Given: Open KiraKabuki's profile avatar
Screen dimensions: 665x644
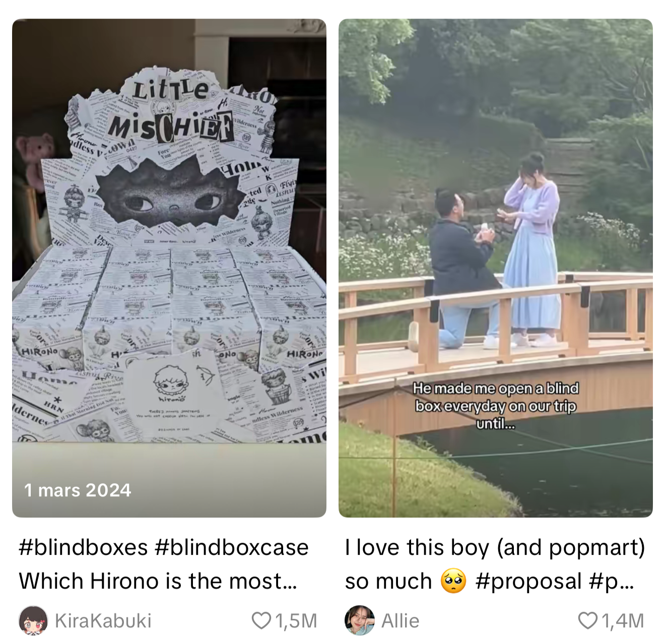Looking at the screenshot, I should click(x=33, y=620).
